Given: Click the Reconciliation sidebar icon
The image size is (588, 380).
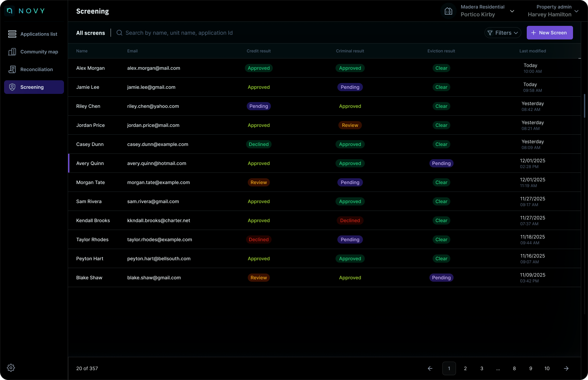Looking at the screenshot, I should [x=12, y=69].
